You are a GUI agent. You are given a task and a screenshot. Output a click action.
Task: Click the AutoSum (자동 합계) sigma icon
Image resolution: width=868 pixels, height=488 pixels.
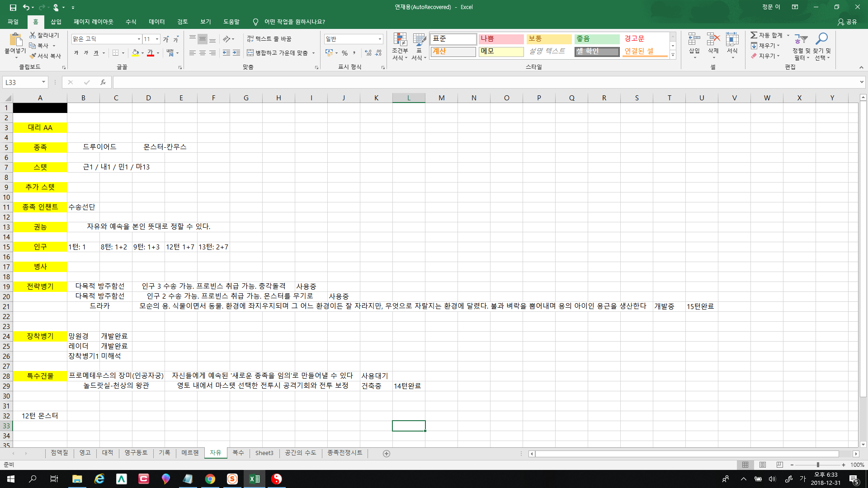click(x=754, y=35)
